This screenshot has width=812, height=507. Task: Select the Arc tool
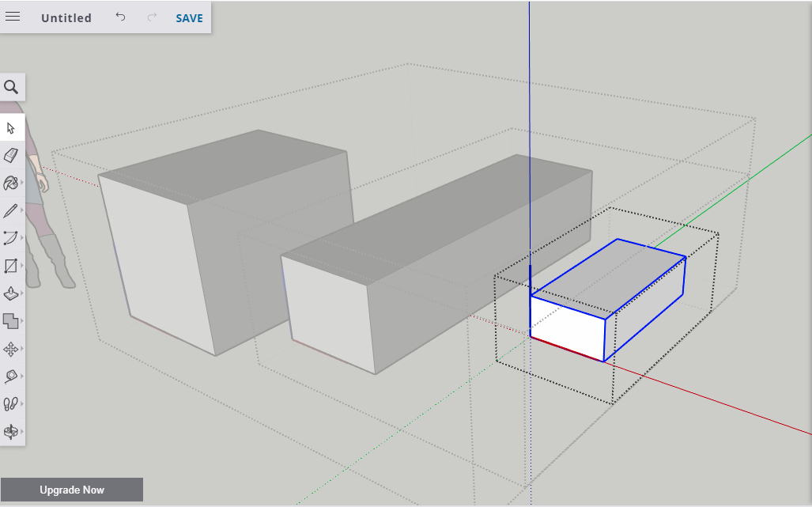pyautogui.click(x=9, y=238)
